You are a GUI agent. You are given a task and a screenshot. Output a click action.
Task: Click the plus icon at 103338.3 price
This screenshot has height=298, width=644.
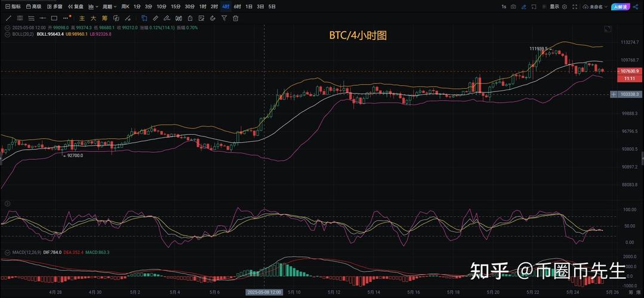[x=614, y=94]
